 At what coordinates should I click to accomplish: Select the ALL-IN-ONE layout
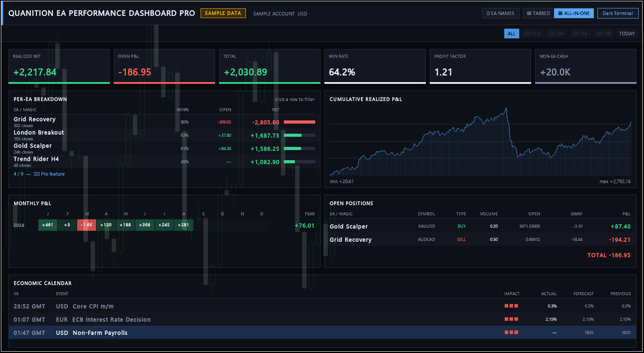click(574, 13)
